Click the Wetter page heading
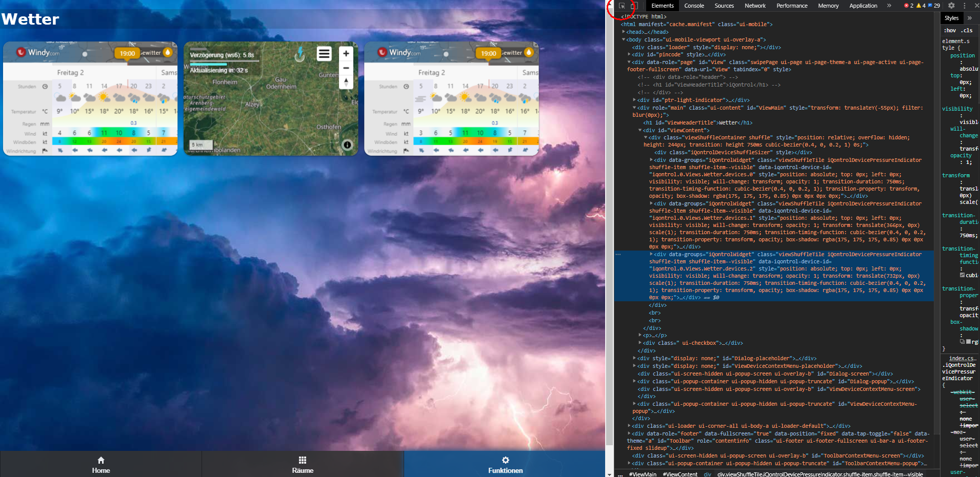This screenshot has height=477, width=980. [x=30, y=19]
